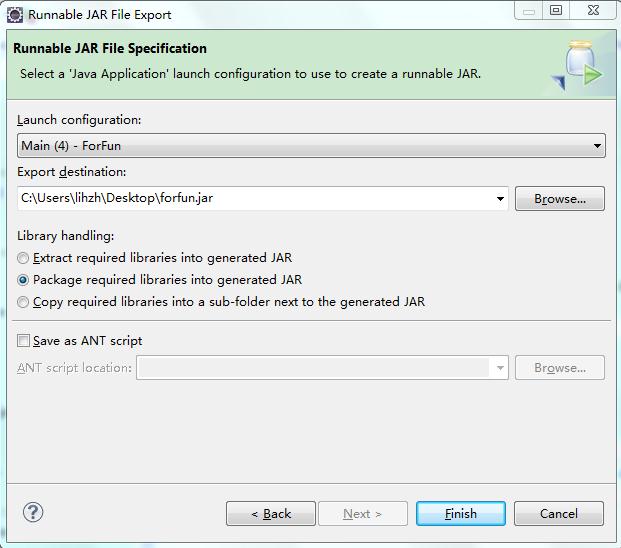Maximize the Runnable JAR File Export dialog
Viewport: 621px width, 548px height.
click(x=556, y=11)
